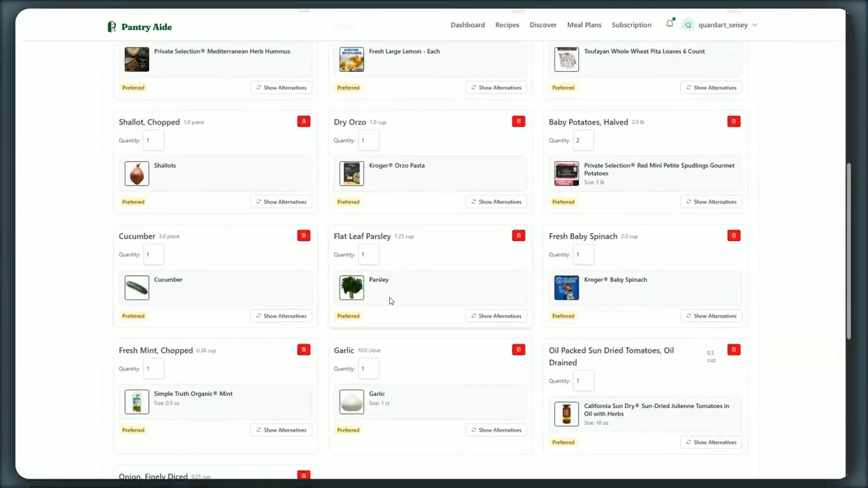Screen dimensions: 868x488
Task: Show alternatives for Toufayan Pita Loaves
Action: pyautogui.click(x=711, y=87)
